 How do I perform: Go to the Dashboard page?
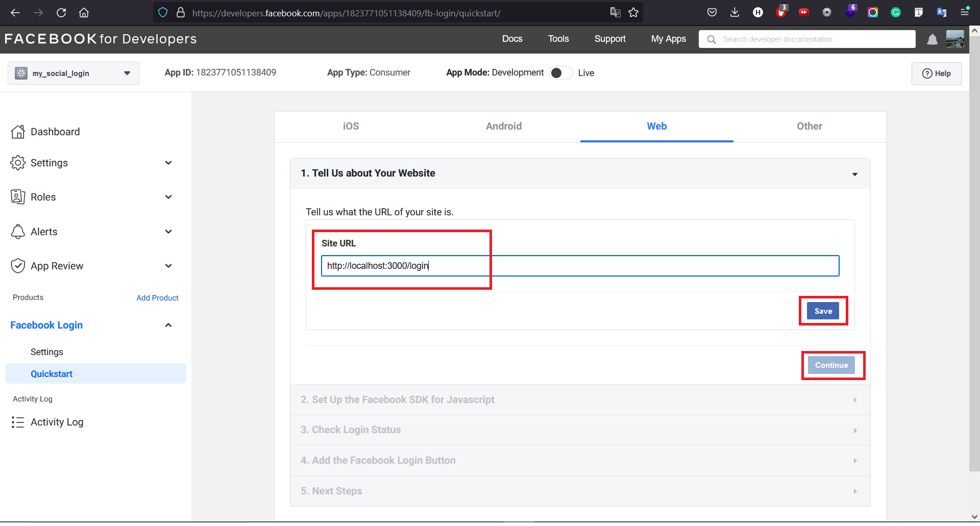pos(55,132)
